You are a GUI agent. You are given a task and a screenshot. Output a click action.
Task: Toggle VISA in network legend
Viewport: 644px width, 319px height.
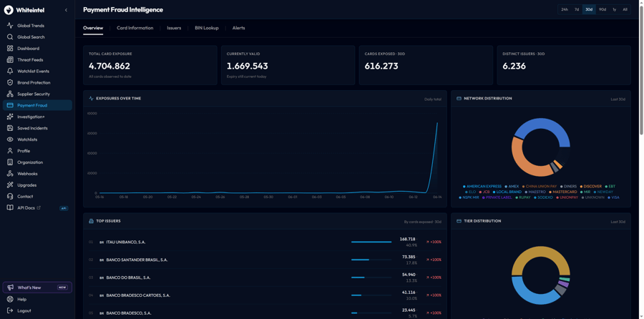pos(613,197)
